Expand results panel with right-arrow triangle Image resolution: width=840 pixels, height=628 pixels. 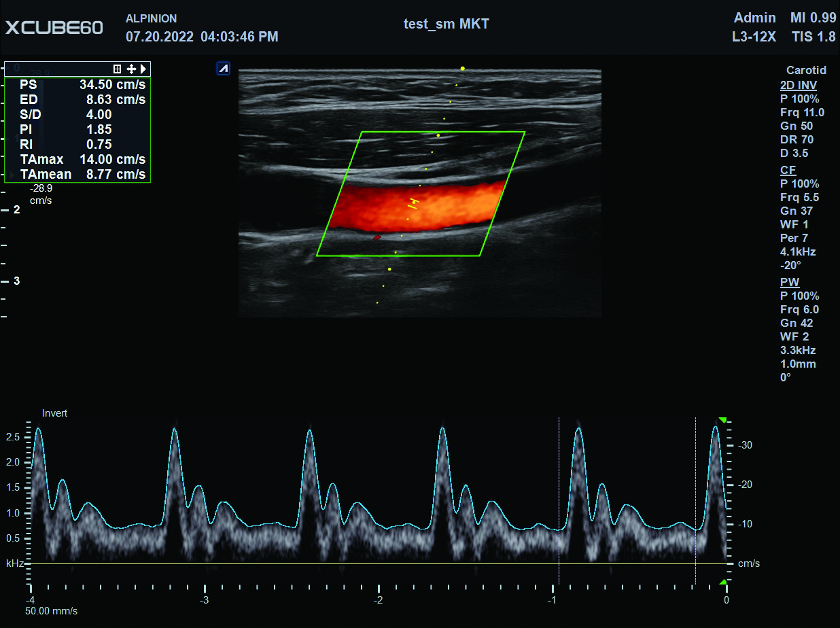click(x=143, y=69)
